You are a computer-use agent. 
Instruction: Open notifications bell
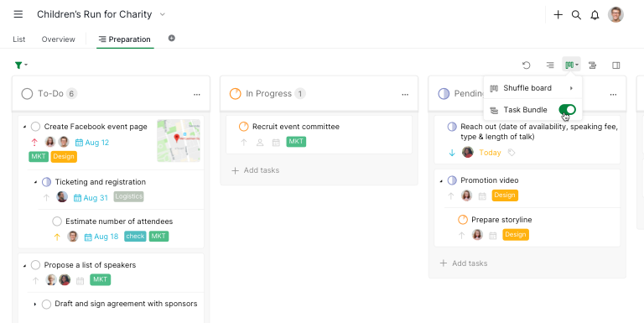pyautogui.click(x=595, y=15)
